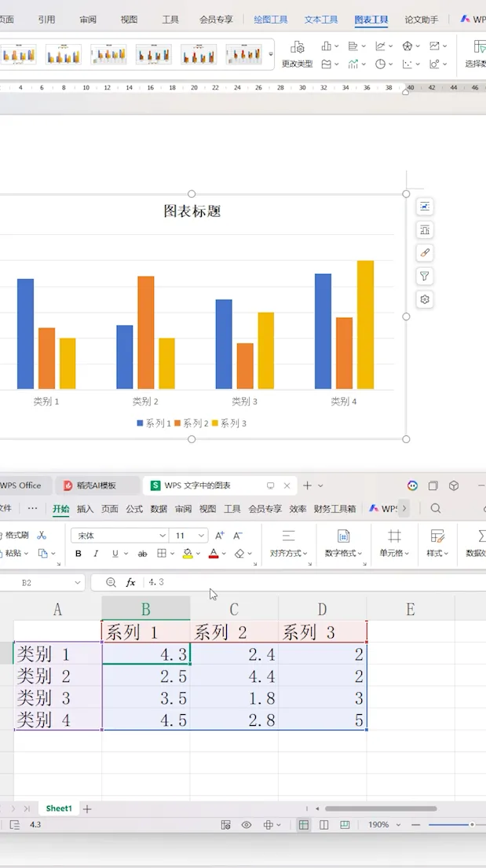Click the fx insert function icon
This screenshot has width=486, height=868.
point(130,582)
